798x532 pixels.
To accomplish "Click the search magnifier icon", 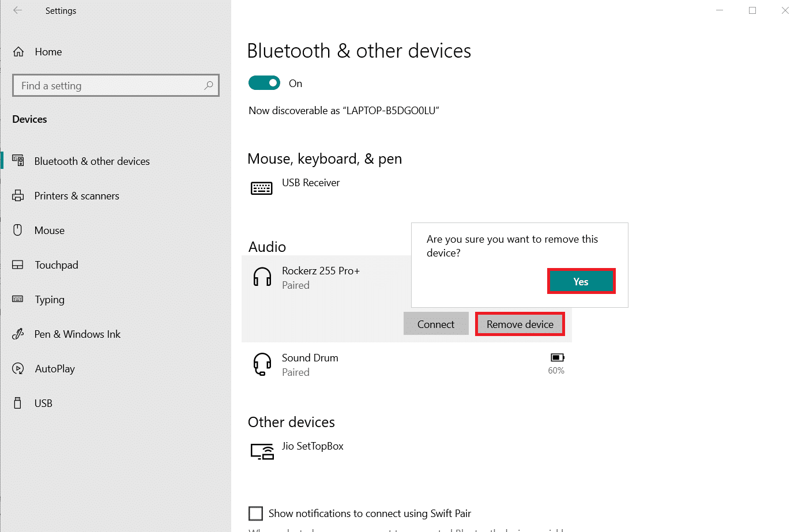I will [209, 85].
